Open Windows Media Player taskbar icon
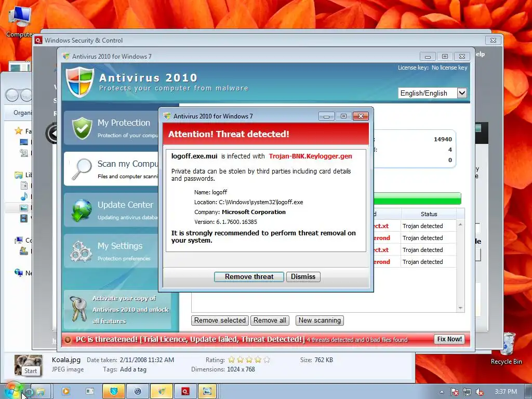This screenshot has width=532, height=399. point(66,392)
